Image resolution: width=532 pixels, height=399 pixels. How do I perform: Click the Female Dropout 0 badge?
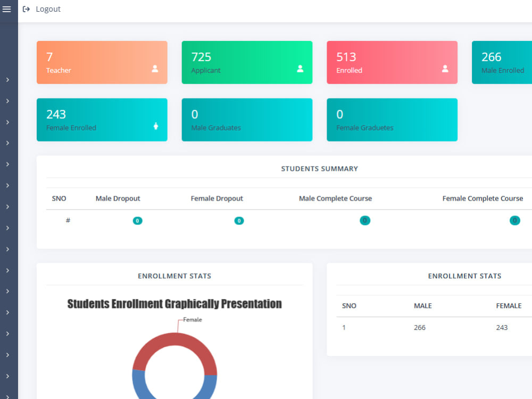pos(239,221)
